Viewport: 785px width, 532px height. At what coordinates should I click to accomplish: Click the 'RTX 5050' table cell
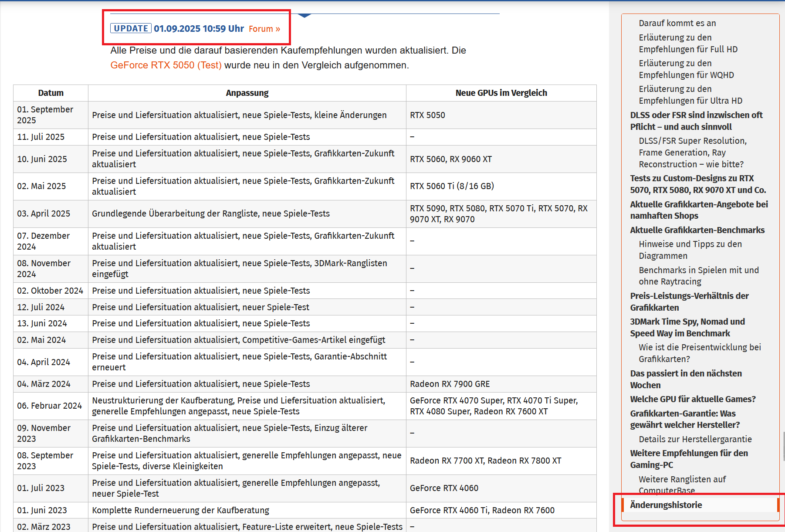tap(501, 115)
